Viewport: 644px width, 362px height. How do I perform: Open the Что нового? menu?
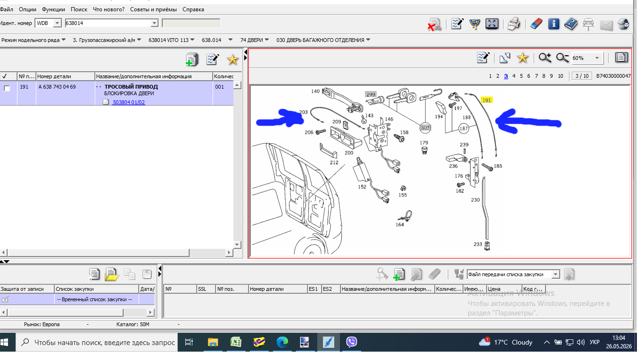[x=109, y=9]
